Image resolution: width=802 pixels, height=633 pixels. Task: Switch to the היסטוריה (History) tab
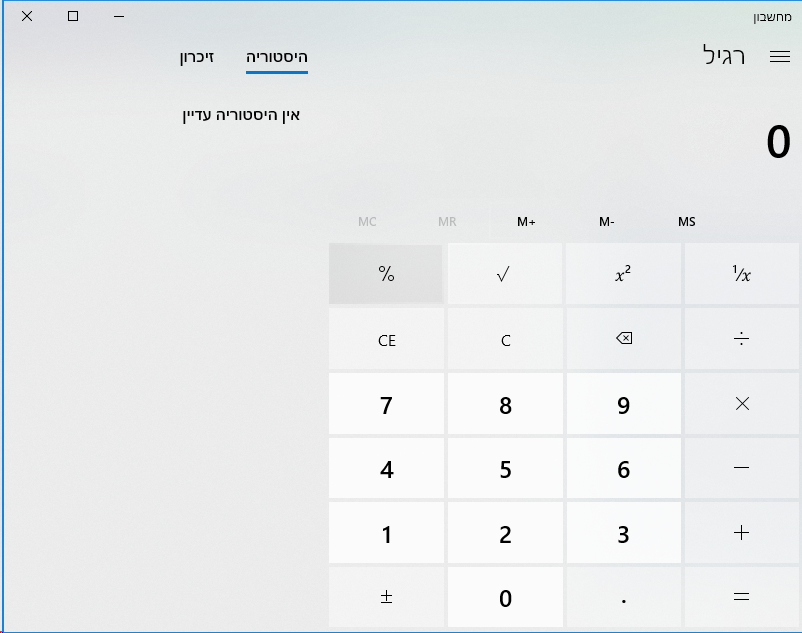(277, 57)
